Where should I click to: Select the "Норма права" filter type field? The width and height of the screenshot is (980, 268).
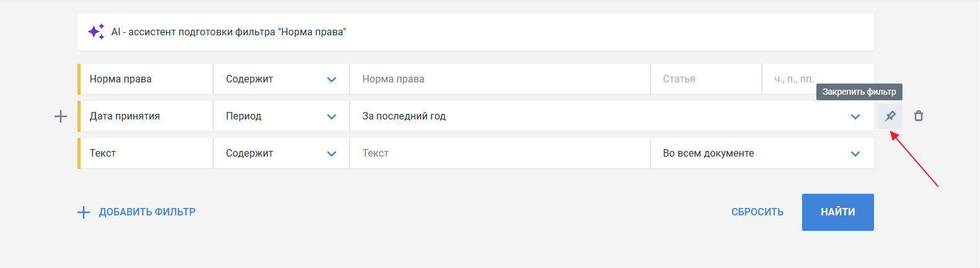tap(146, 79)
